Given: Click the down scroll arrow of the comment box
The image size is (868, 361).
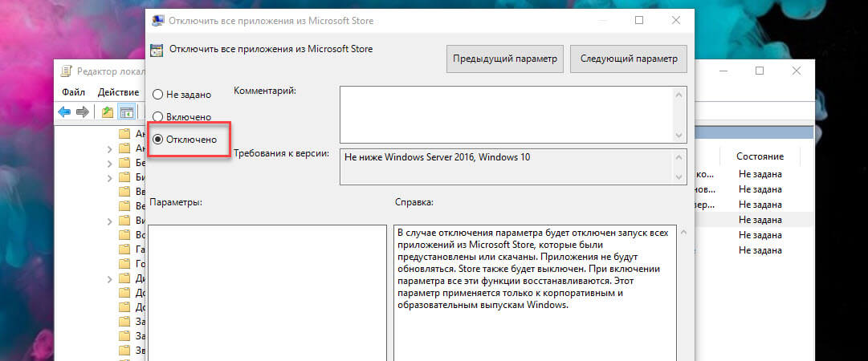Looking at the screenshot, I should 679,136.
